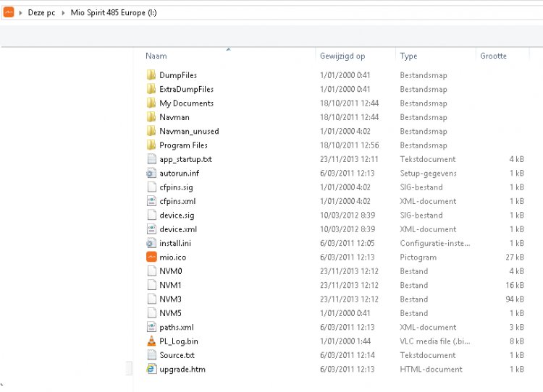This screenshot has width=543, height=392.
Task: Click the Mio drive icon in address bar
Action: (x=9, y=12)
